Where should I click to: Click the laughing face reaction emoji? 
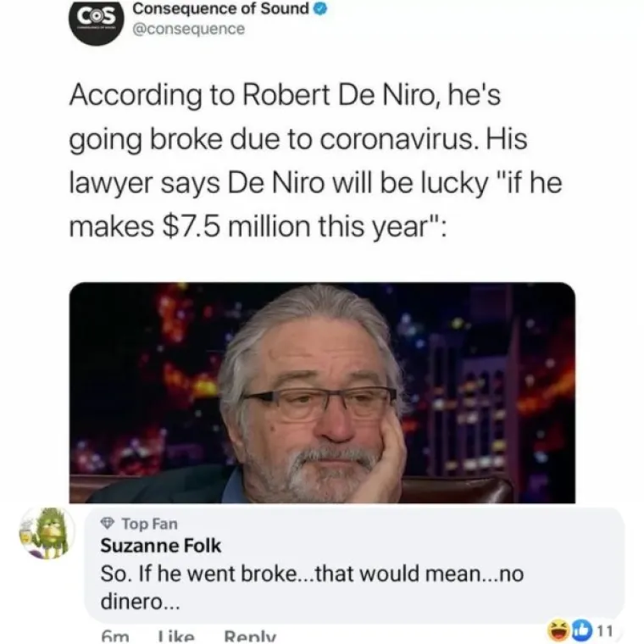558,630
